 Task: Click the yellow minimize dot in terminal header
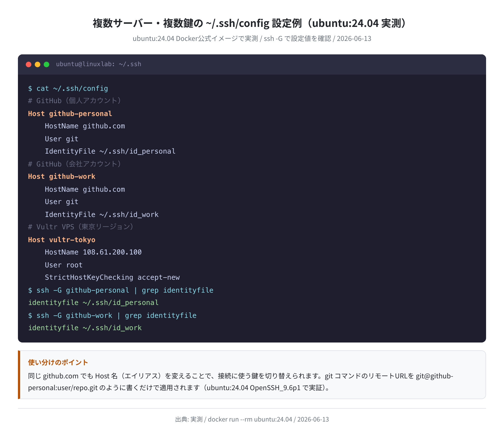click(38, 64)
